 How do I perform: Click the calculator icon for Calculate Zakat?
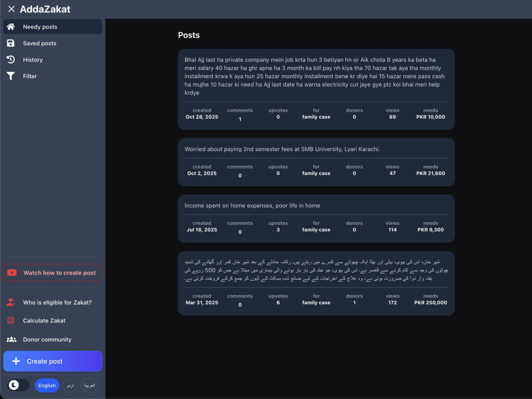click(11, 321)
